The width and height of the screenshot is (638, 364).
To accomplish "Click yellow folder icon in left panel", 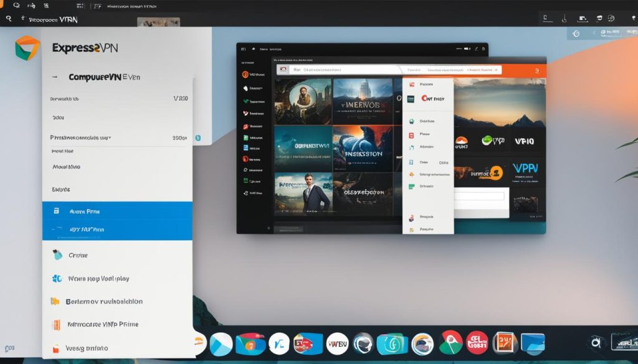I will [55, 301].
